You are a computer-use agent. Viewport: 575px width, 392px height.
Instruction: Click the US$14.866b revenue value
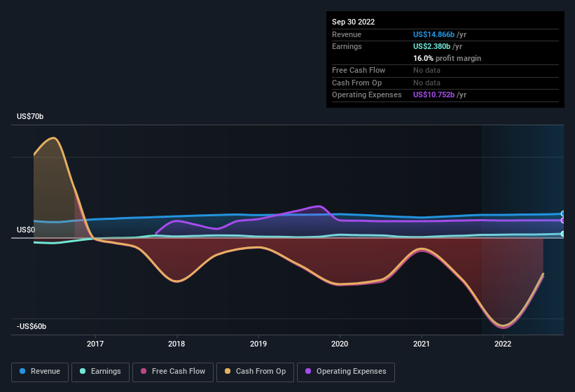pos(434,34)
